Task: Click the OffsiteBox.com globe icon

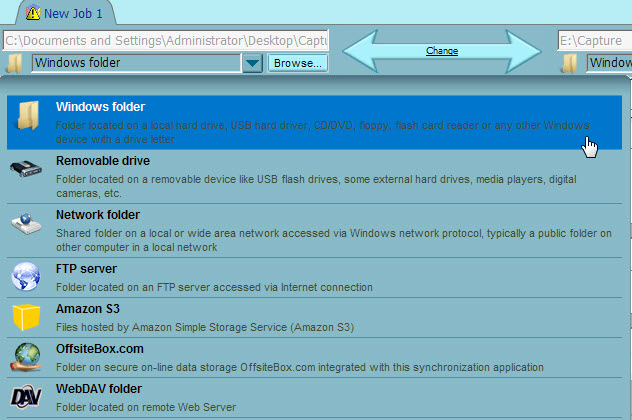Action: (27, 357)
